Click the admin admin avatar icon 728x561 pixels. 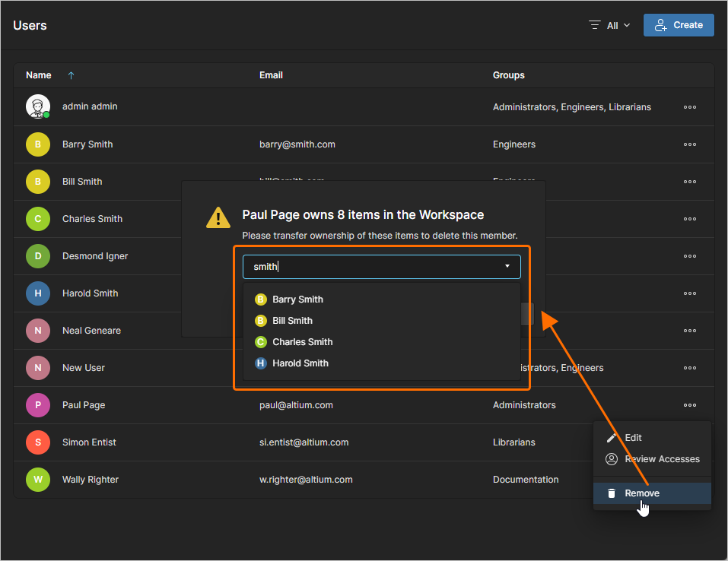click(x=37, y=106)
